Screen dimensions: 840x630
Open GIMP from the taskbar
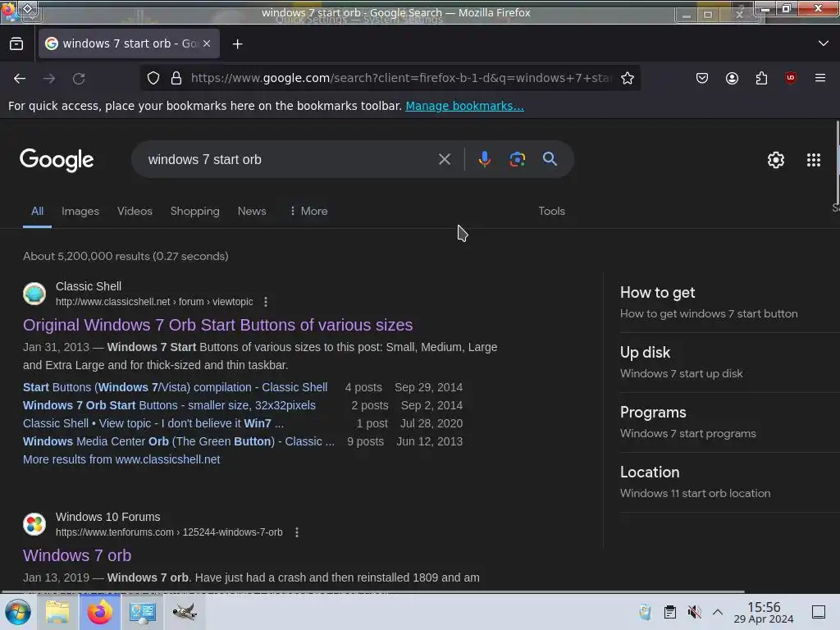pos(185,612)
